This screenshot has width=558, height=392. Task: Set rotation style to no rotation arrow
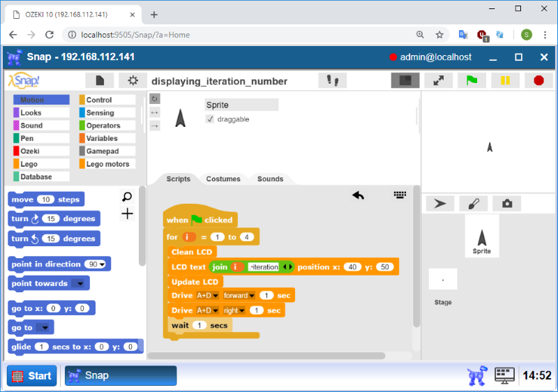coord(154,126)
